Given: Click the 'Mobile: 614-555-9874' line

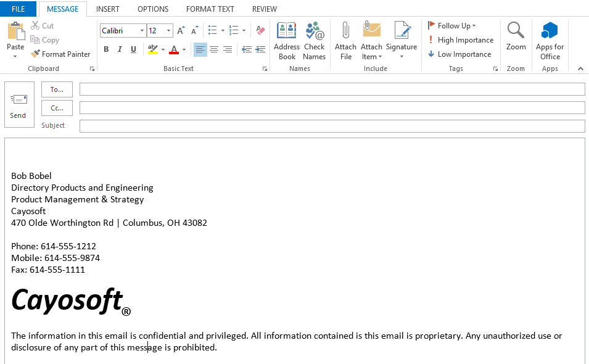Looking at the screenshot, I should click(x=56, y=258).
